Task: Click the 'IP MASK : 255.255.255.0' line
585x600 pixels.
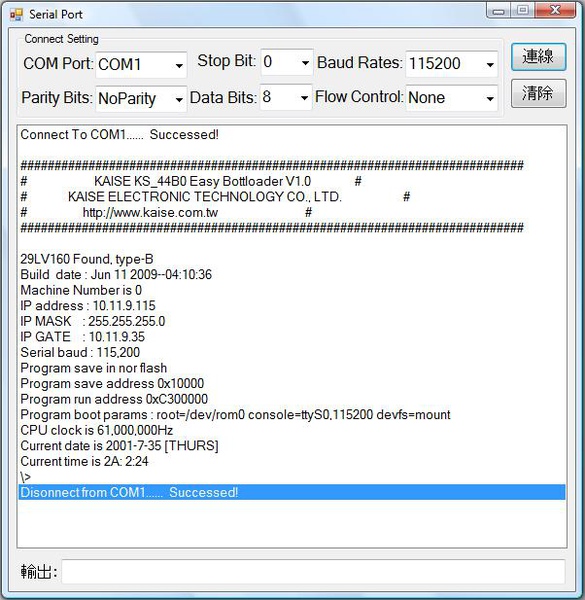Action: click(93, 321)
